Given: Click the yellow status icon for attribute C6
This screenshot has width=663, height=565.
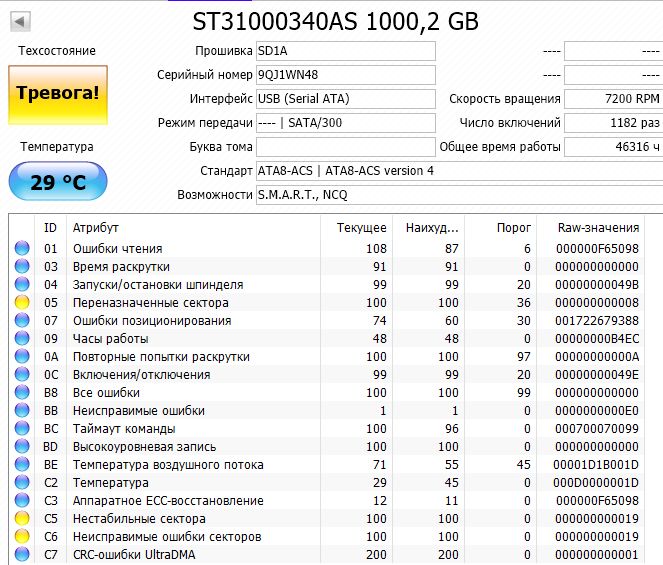Looking at the screenshot, I should (x=22, y=537).
